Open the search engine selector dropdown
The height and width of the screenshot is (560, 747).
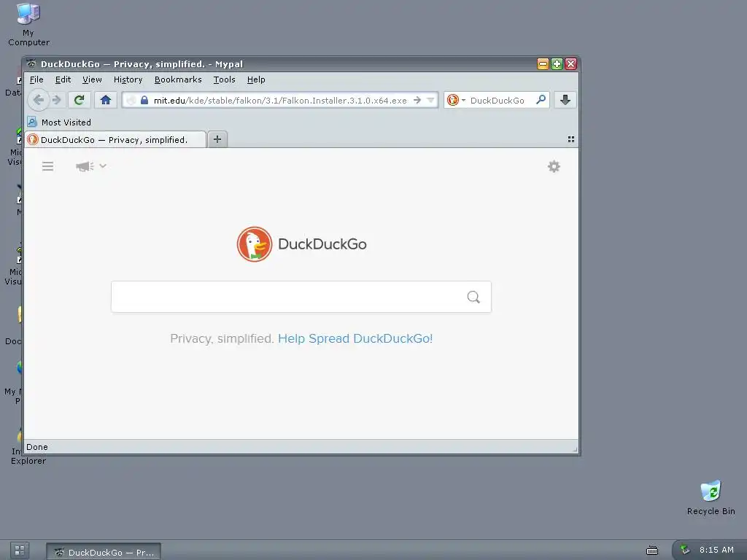pos(456,100)
